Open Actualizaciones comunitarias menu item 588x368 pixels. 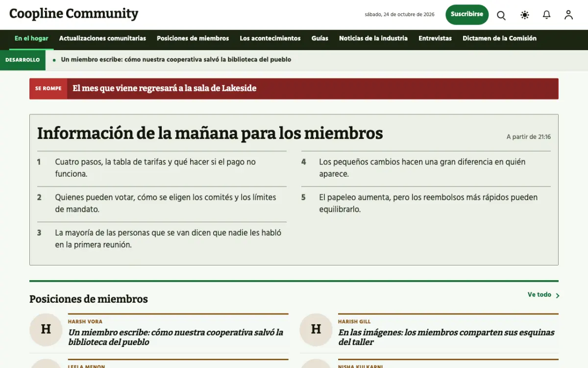(x=102, y=38)
